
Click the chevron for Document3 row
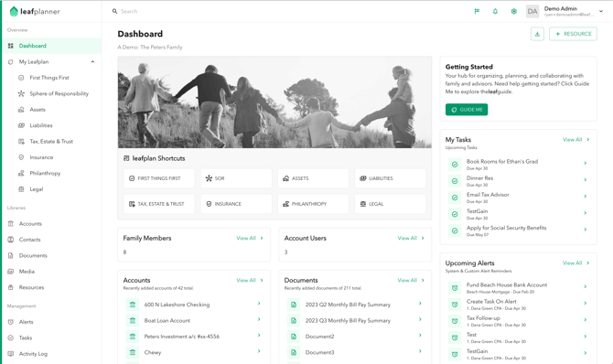click(x=420, y=351)
